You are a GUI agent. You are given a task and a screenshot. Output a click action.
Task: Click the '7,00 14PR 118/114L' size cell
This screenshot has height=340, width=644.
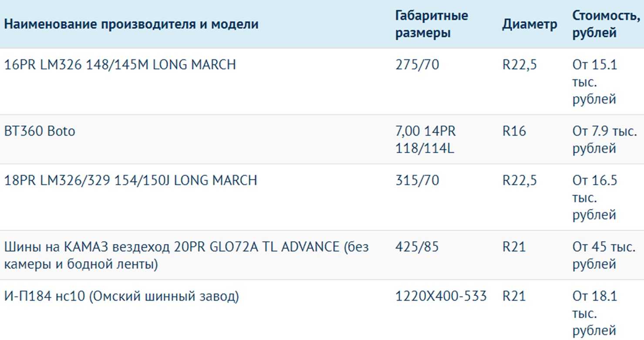425,140
